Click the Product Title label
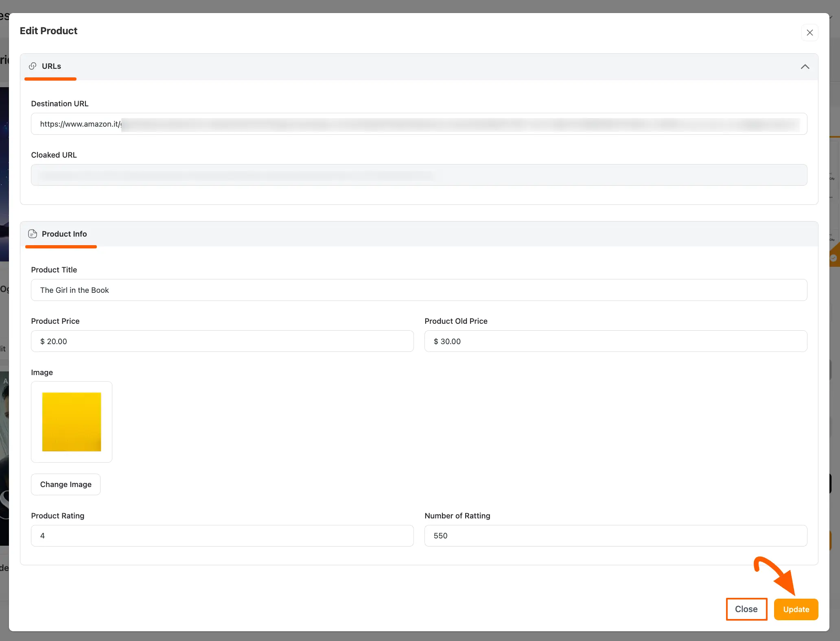The width and height of the screenshot is (840, 641). pyautogui.click(x=54, y=270)
